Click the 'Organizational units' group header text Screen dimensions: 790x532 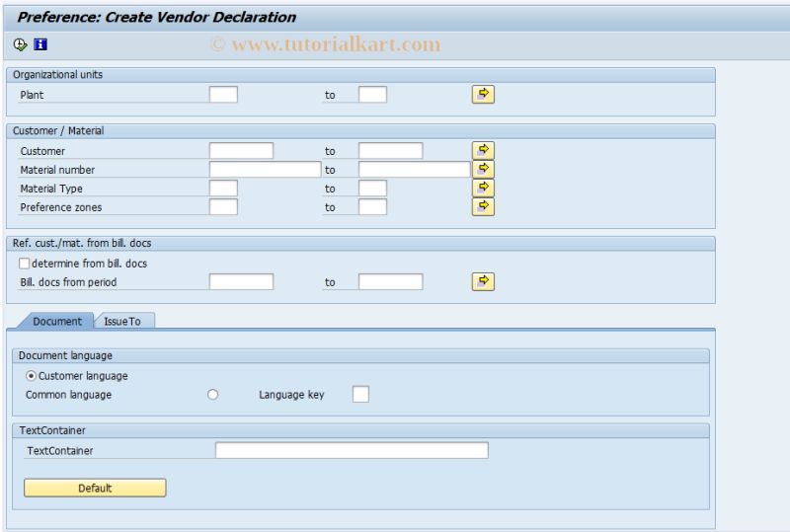pyautogui.click(x=58, y=75)
